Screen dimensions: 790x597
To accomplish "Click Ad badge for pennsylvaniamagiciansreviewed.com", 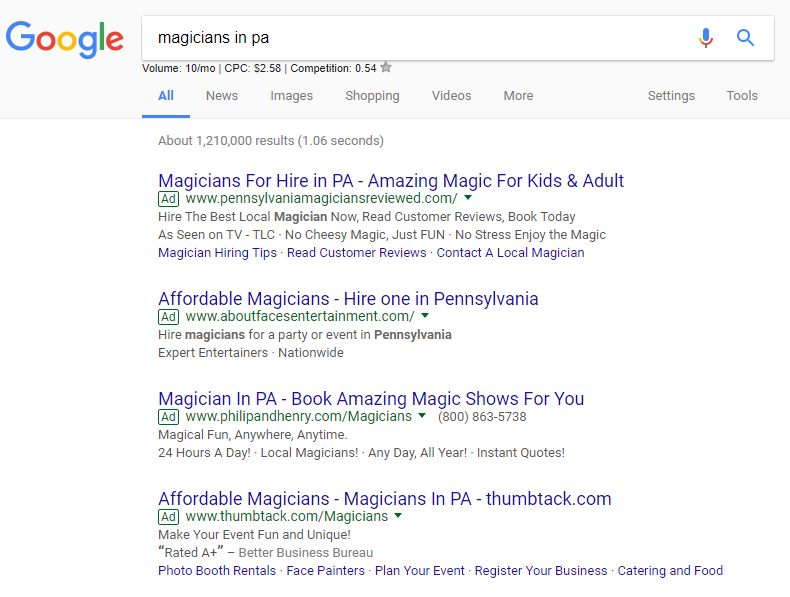I will tap(168, 199).
